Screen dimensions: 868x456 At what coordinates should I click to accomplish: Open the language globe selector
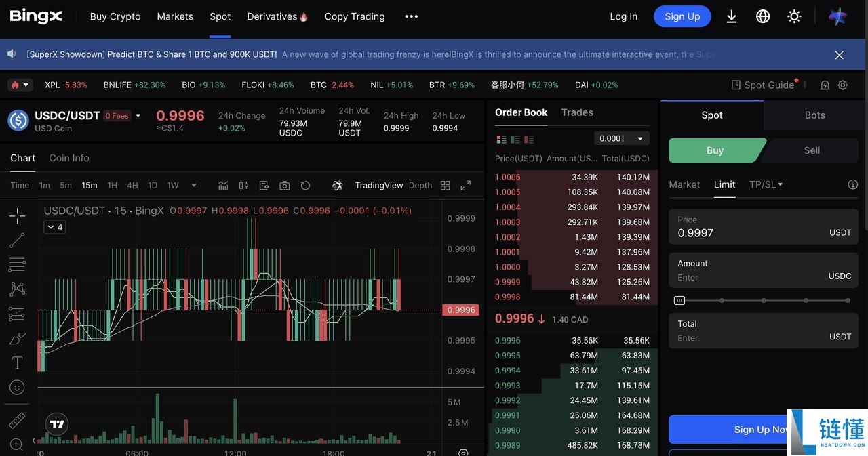point(763,16)
